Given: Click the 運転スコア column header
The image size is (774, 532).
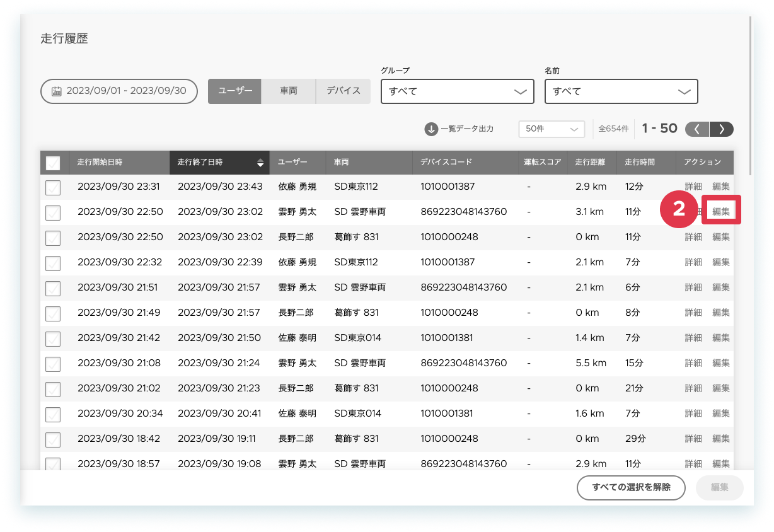Looking at the screenshot, I should coord(542,162).
